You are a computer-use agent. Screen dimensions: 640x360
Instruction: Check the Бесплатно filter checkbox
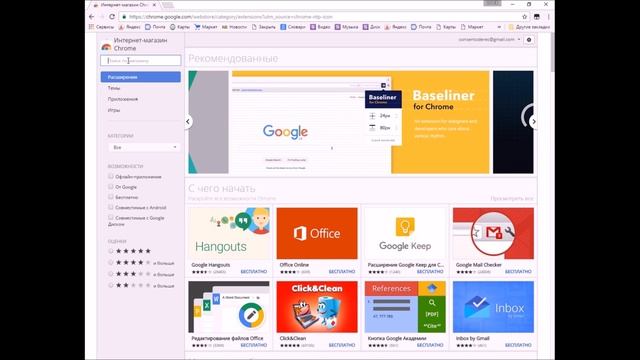pos(111,197)
